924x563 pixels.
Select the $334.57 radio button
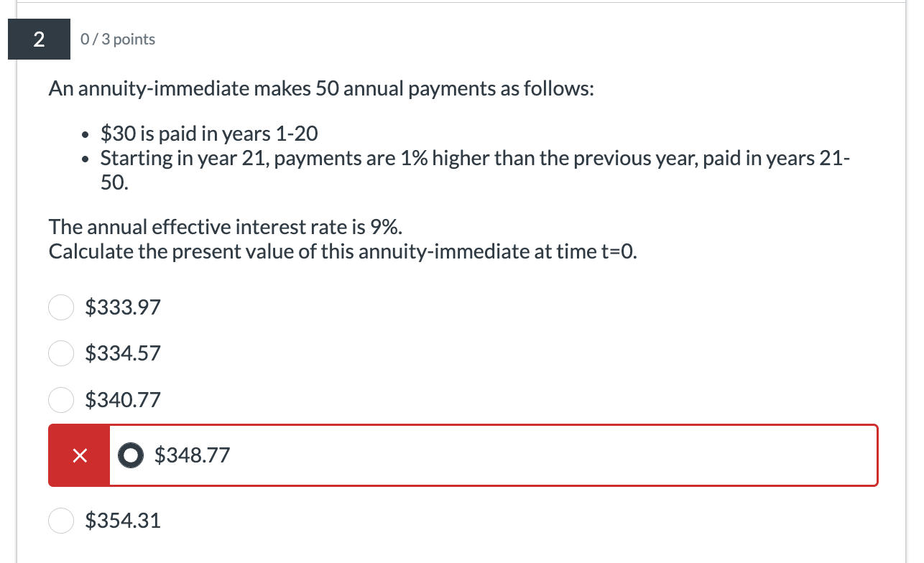pos(61,353)
